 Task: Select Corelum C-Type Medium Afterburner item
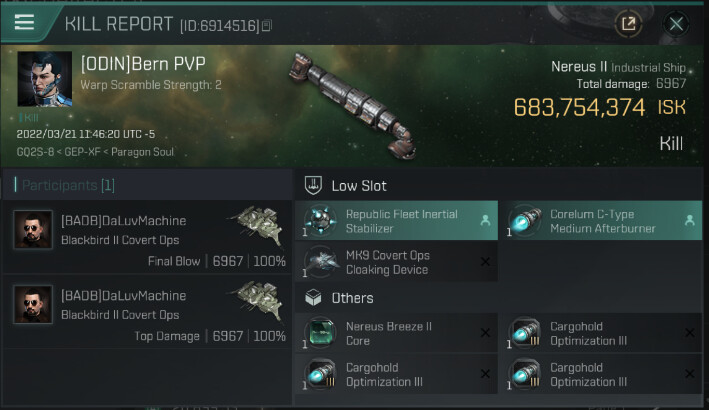click(x=601, y=221)
